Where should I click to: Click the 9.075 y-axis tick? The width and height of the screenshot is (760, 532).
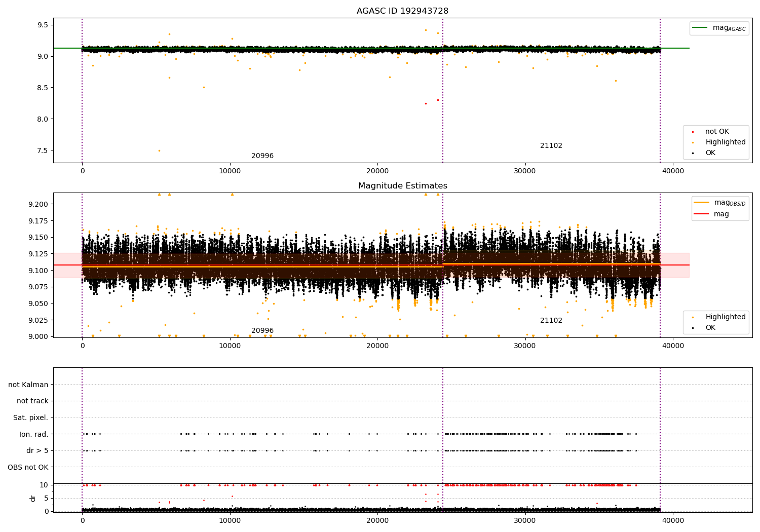pos(39,287)
